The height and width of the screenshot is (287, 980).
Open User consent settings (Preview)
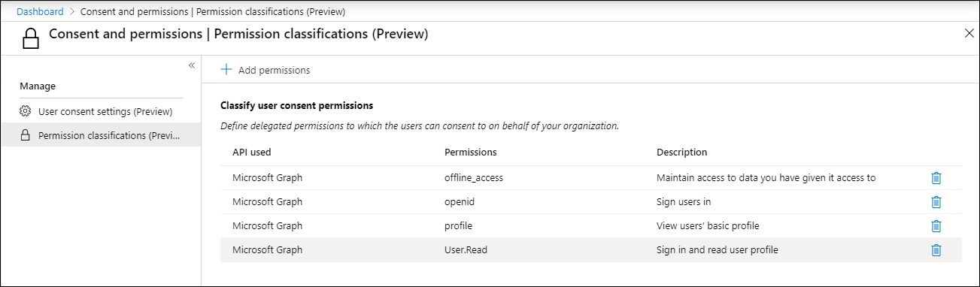click(x=105, y=112)
